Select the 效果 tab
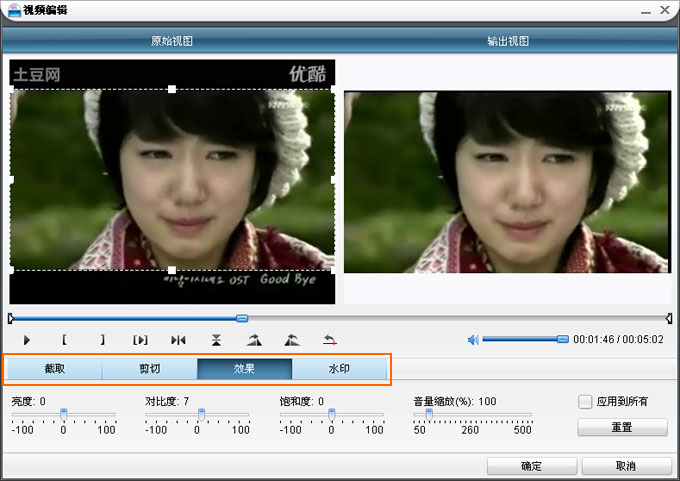Viewport: 680px width, 481px height. click(x=244, y=369)
